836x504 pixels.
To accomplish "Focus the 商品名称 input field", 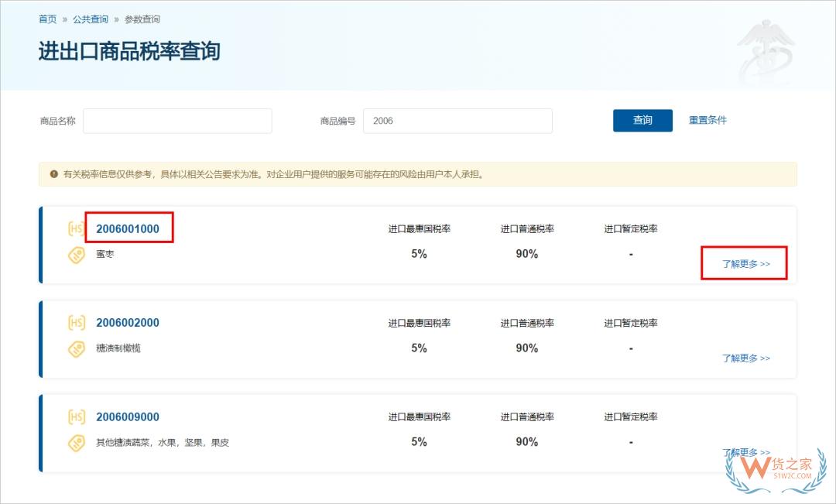I will tap(177, 121).
